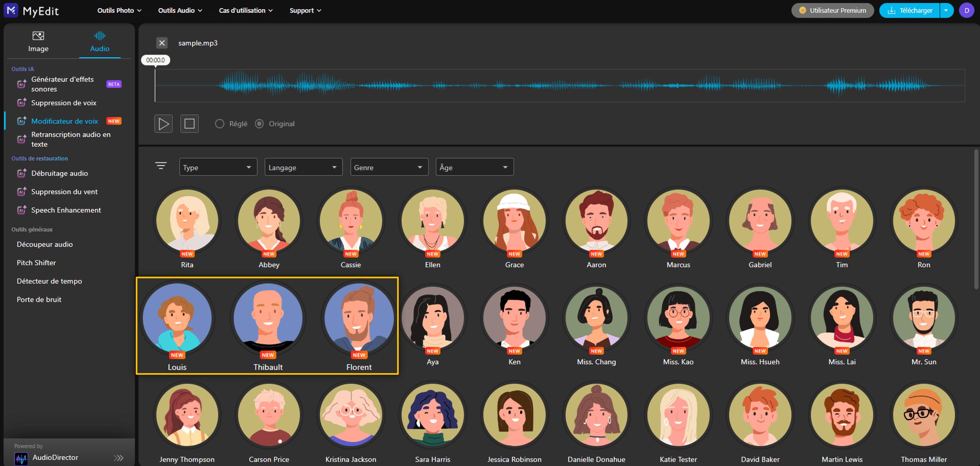This screenshot has height=466, width=980.
Task: Click the Télécharger download button
Action: (x=909, y=10)
